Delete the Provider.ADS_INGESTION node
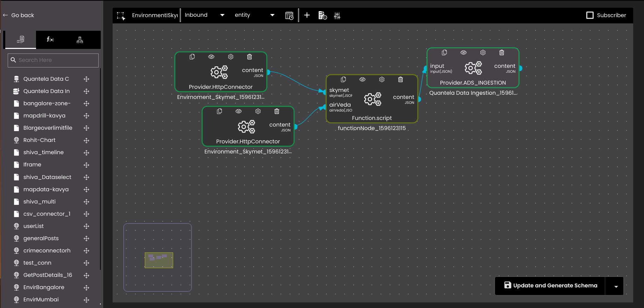This screenshot has width=644, height=308. coord(502,52)
